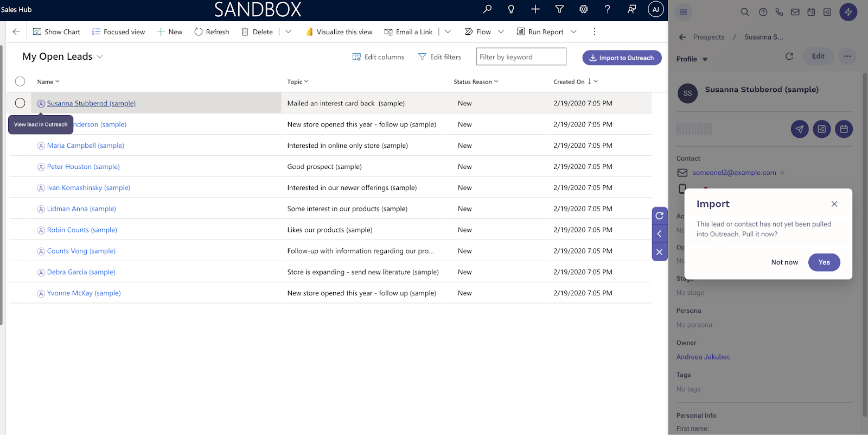Click the Outreach icon beside Robin Counts
This screenshot has height=435, width=868.
tap(41, 230)
